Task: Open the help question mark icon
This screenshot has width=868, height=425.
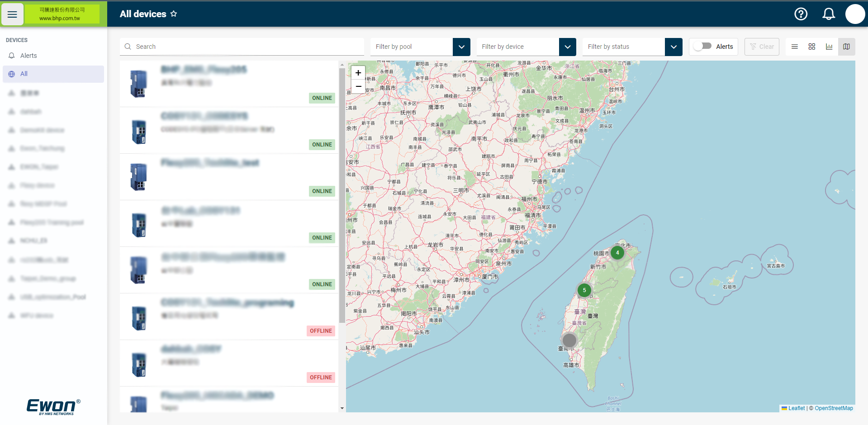Action: 801,14
